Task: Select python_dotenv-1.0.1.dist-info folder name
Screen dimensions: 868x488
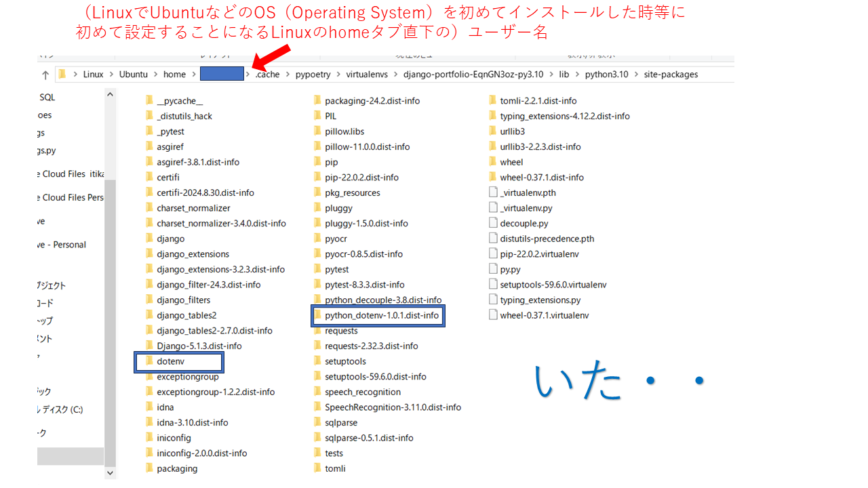Action: pyautogui.click(x=382, y=315)
